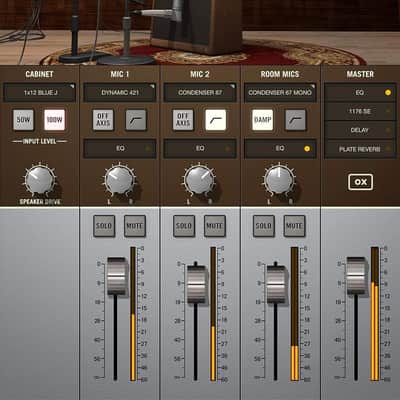400x400 pixels.
Task: Click the SPEAKER DRIVE label
Action: pos(40,202)
